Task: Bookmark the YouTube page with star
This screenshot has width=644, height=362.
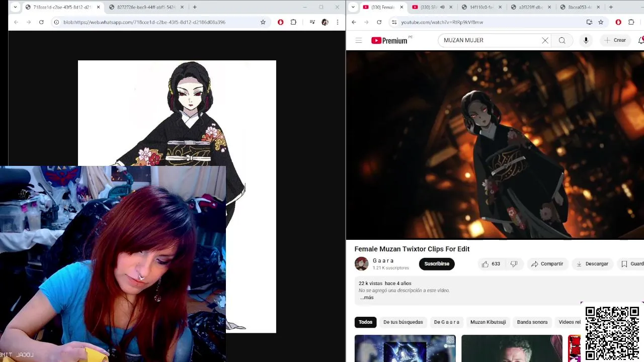Action: click(x=601, y=22)
